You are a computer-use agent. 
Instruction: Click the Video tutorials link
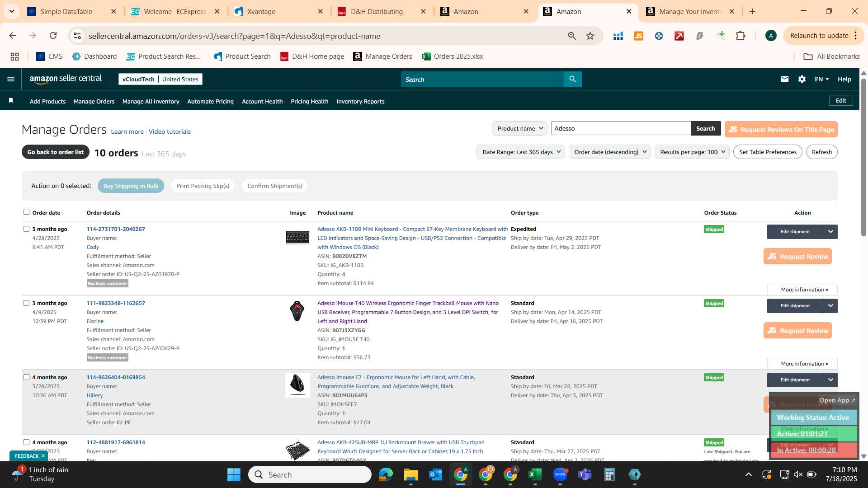[x=170, y=131]
